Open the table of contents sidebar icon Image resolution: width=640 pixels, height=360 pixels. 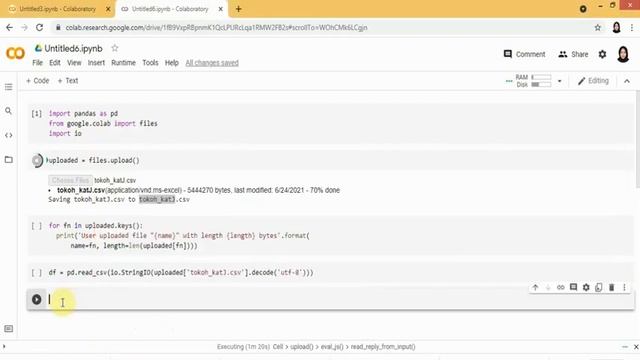click(9, 87)
